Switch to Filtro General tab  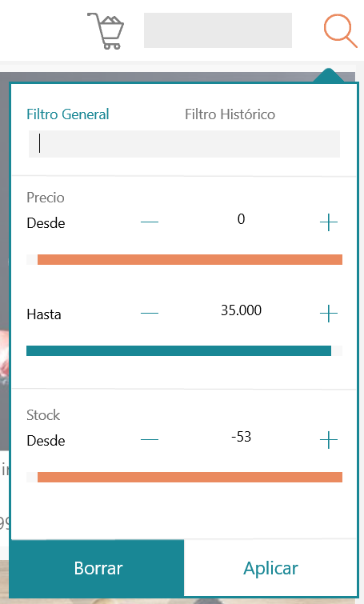[x=68, y=114]
